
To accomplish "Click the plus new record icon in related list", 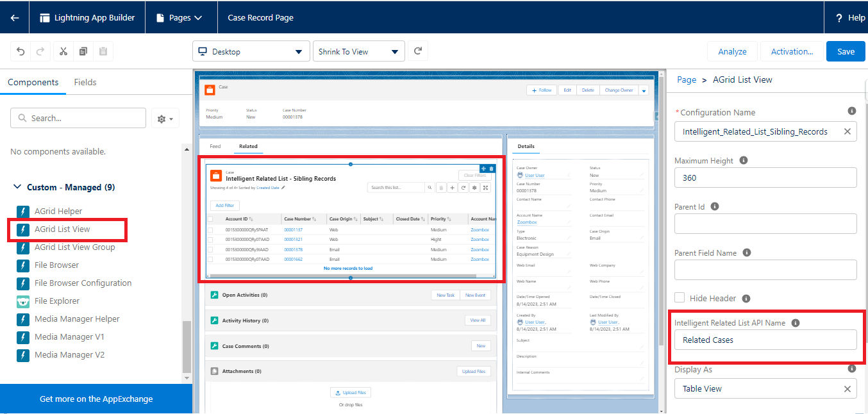I will tap(452, 188).
